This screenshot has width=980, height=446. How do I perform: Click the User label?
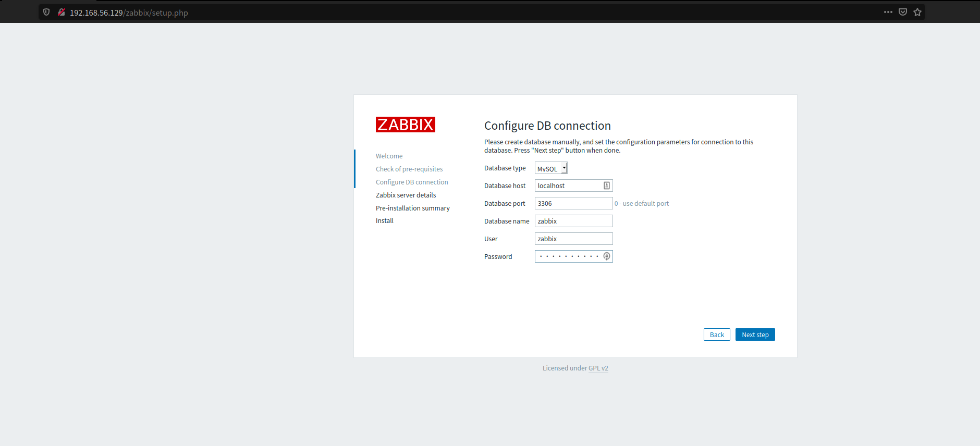click(x=491, y=239)
